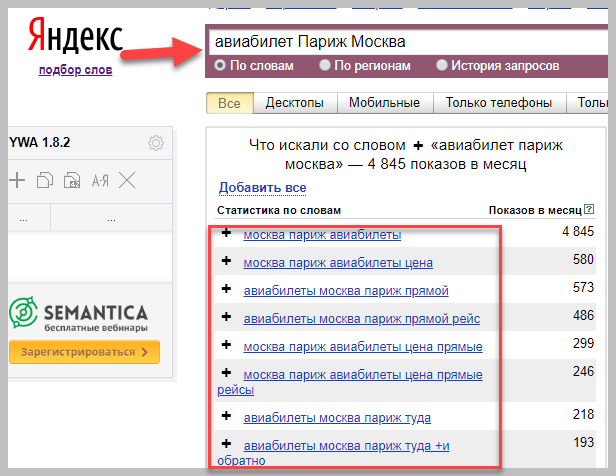
Task: Click the search field with 'авиабилет Париж Москва'
Action: click(x=400, y=42)
